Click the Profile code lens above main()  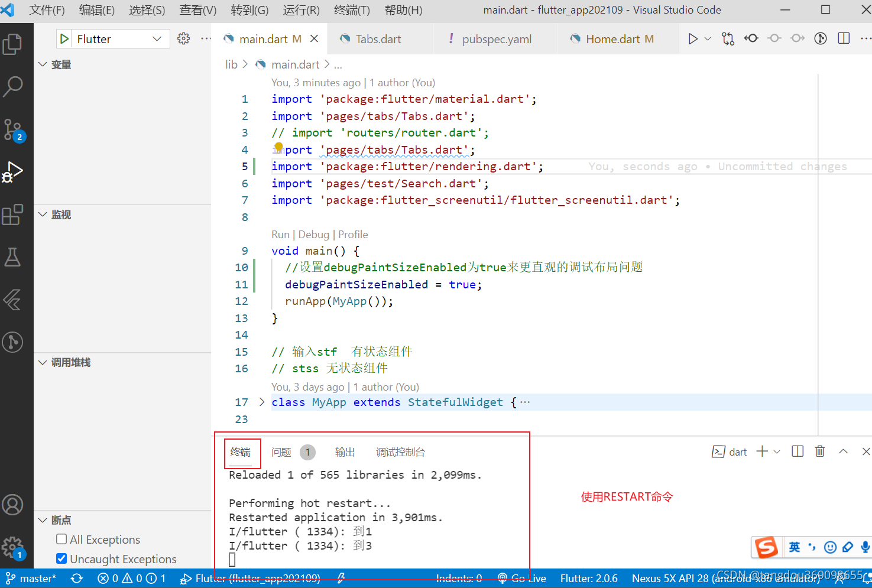[x=353, y=235]
